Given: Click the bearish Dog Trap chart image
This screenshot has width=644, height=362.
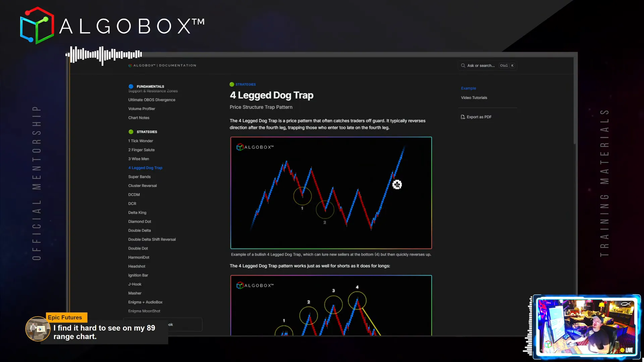Looking at the screenshot, I should click(331, 305).
